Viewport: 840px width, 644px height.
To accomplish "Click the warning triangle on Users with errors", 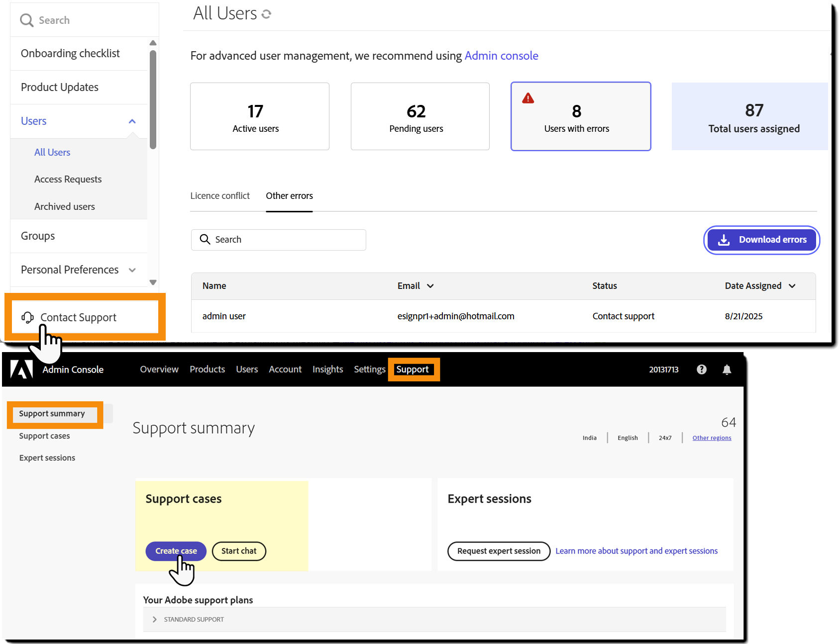I will [x=528, y=98].
